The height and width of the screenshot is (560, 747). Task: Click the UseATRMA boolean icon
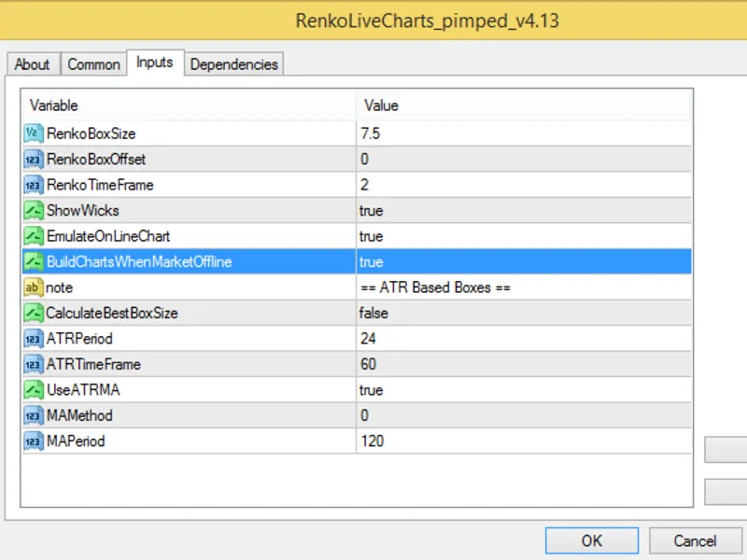[34, 390]
